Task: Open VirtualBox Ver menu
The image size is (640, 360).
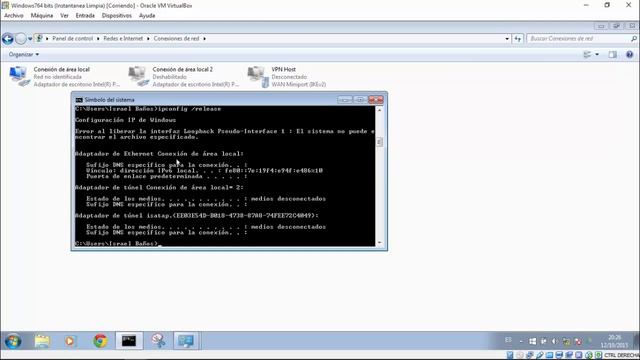Action: 64,16
